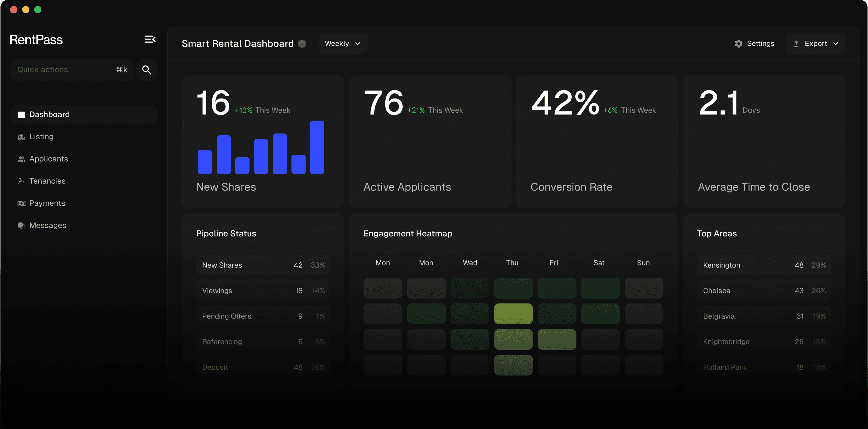Screen dimensions: 868x429
Task: Open the Payments sidebar item
Action: click(x=47, y=203)
